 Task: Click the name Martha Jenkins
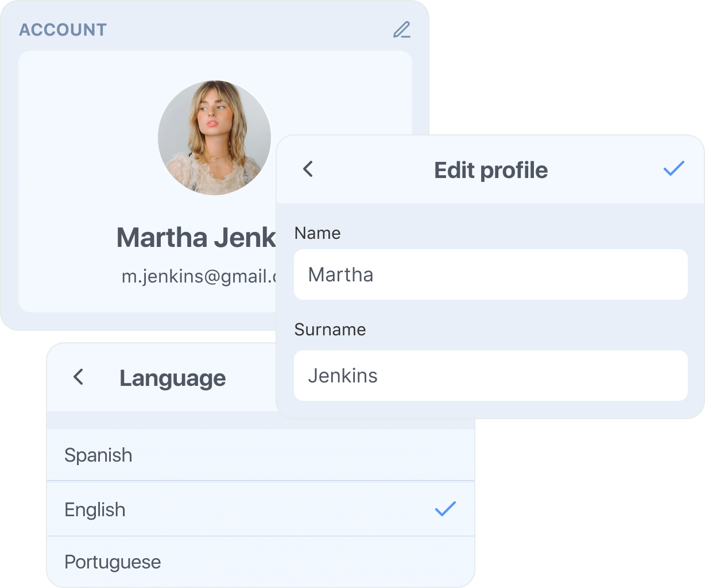click(195, 237)
